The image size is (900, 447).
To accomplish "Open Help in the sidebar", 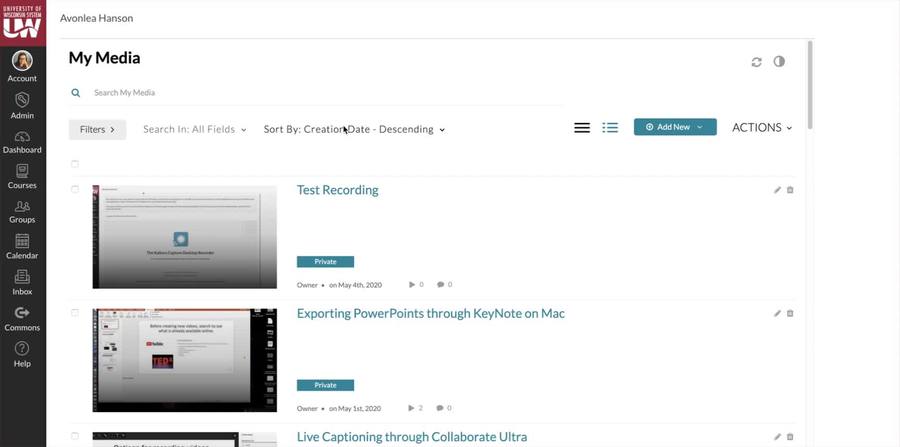I will 22,355.
